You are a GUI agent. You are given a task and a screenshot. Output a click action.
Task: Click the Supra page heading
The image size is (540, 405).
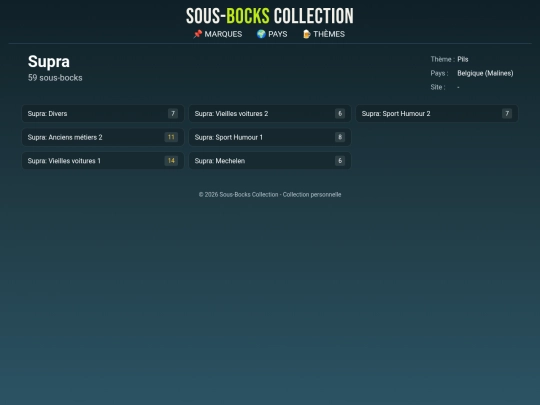pos(49,62)
